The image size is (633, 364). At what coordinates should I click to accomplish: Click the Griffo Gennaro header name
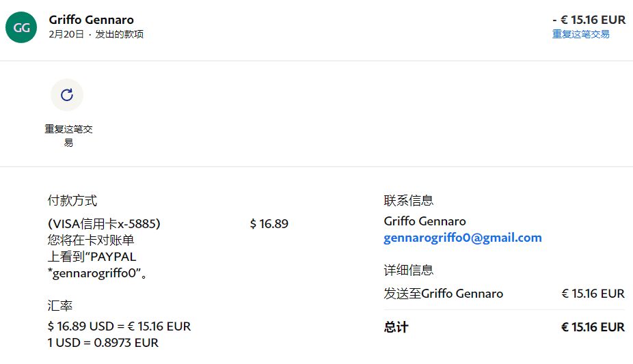tap(92, 20)
